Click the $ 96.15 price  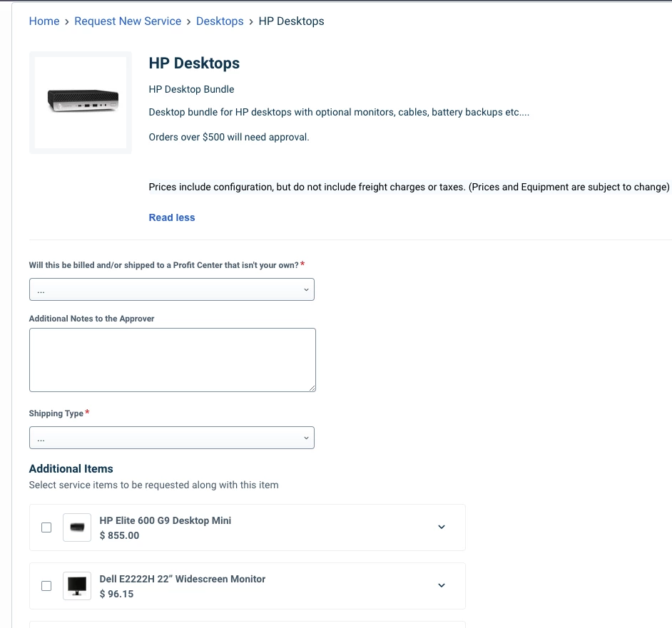116,594
